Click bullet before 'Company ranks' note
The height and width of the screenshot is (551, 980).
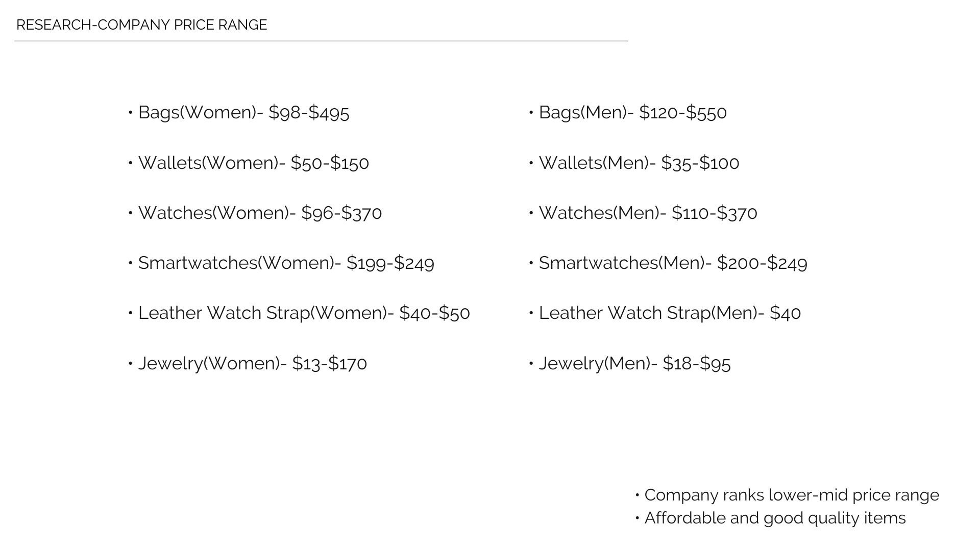[x=638, y=495]
